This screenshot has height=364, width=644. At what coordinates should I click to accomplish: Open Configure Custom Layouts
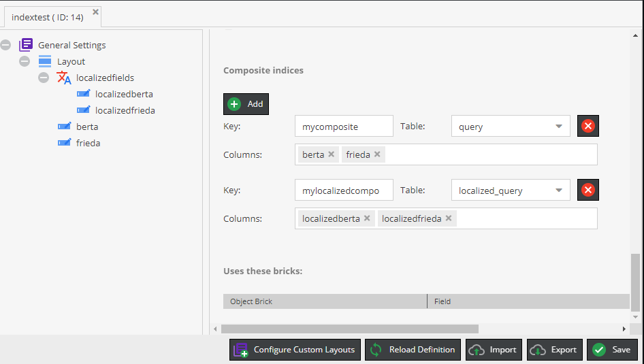(x=294, y=350)
